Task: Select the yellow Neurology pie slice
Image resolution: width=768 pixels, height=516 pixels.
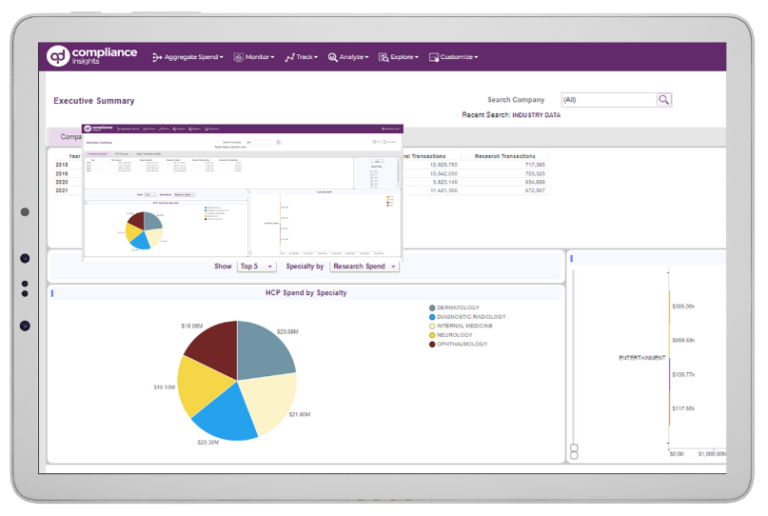Action: point(201,387)
